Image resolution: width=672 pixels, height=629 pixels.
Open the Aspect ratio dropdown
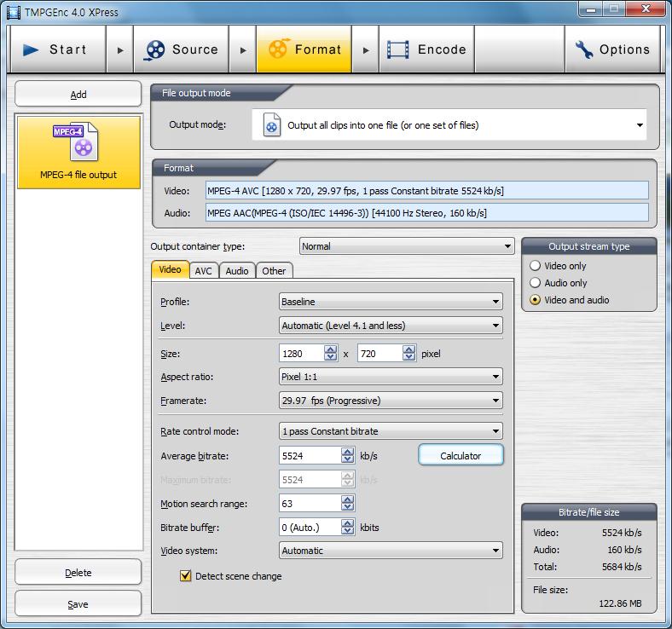coord(391,377)
